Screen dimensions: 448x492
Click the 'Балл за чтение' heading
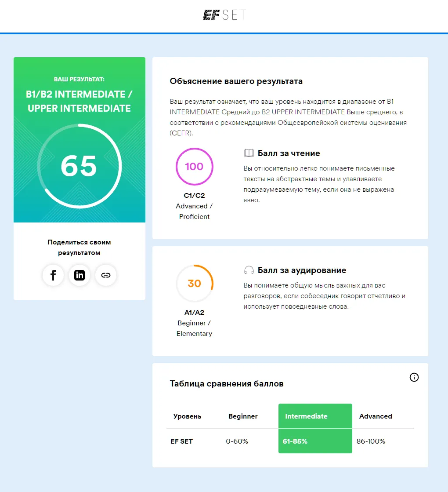(289, 153)
